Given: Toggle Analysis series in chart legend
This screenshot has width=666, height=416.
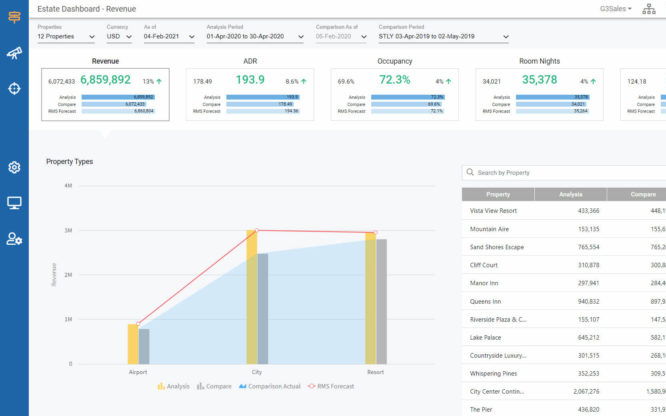Looking at the screenshot, I should (173, 386).
